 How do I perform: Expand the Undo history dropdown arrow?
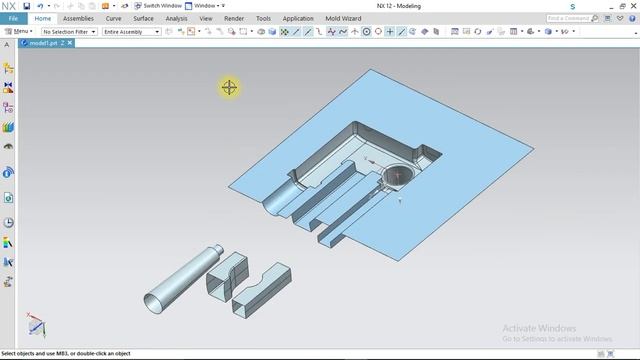49,6
